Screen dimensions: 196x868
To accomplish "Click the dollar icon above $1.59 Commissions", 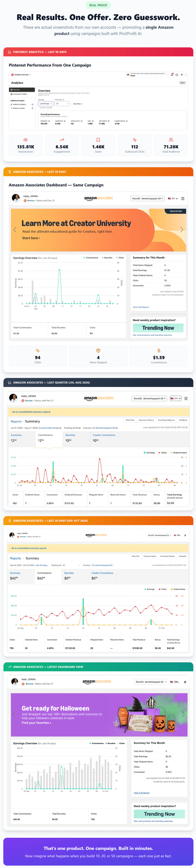I will (159, 351).
